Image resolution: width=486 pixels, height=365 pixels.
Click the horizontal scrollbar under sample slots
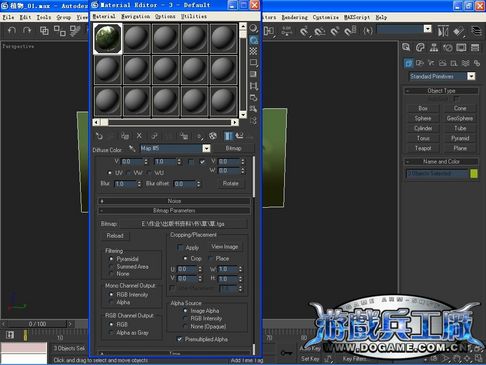coord(166,122)
